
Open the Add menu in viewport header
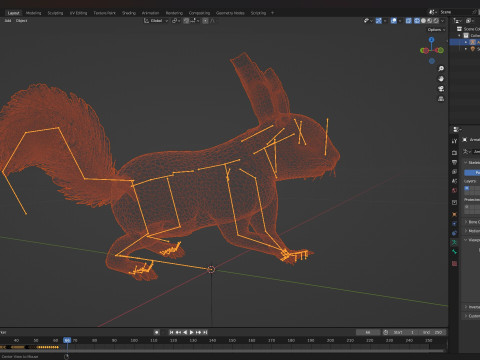8,21
